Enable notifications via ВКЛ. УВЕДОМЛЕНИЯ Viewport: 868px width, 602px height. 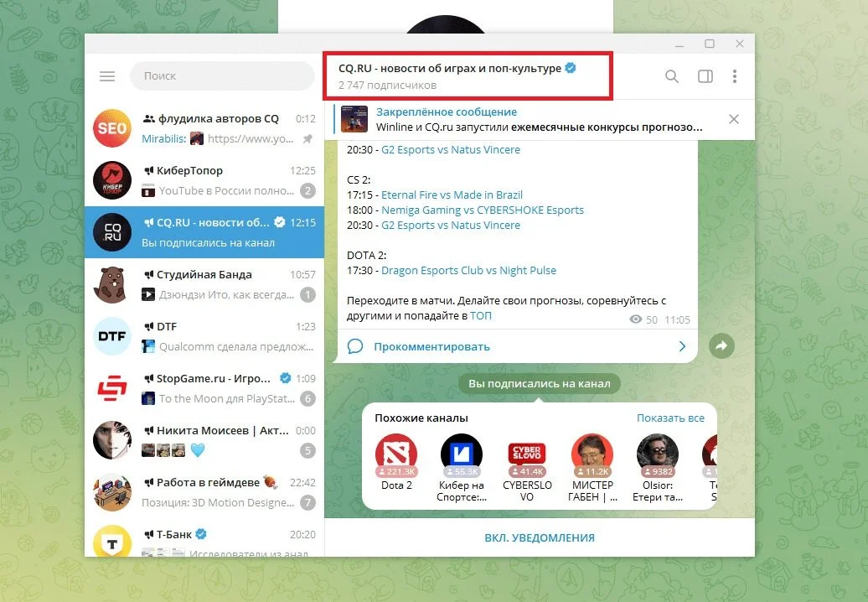click(x=540, y=537)
